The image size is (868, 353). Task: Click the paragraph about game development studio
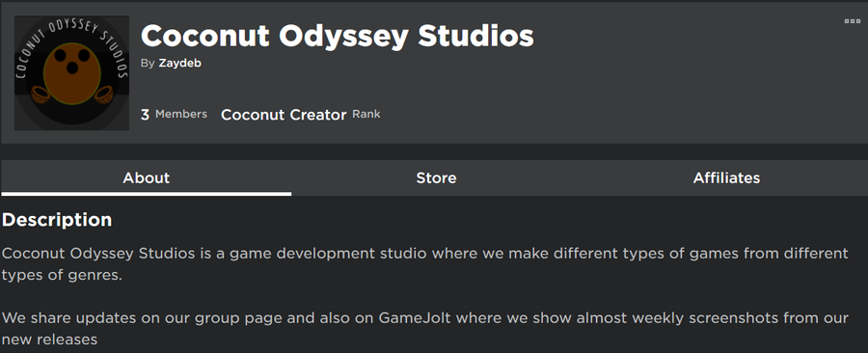click(424, 264)
